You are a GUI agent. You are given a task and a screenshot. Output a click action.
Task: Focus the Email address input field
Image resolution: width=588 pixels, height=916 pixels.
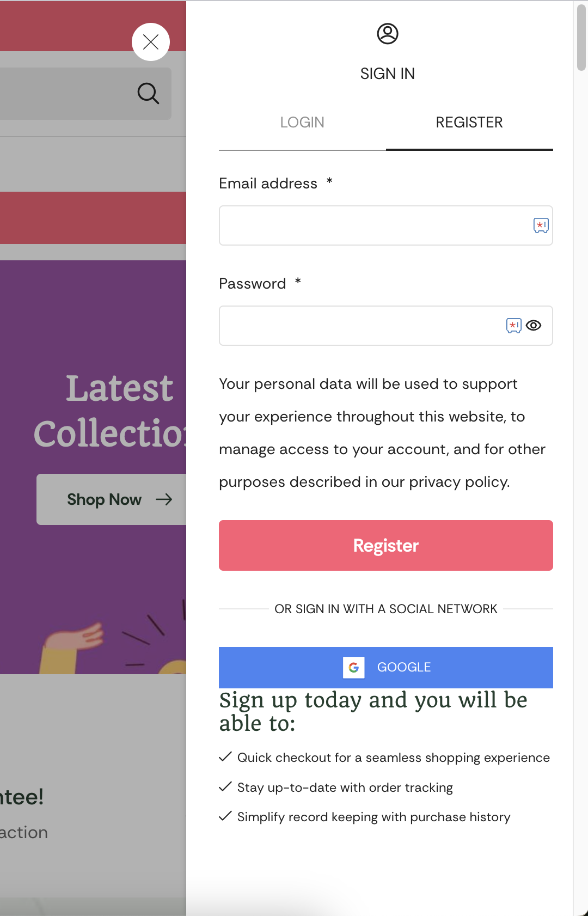click(386, 225)
